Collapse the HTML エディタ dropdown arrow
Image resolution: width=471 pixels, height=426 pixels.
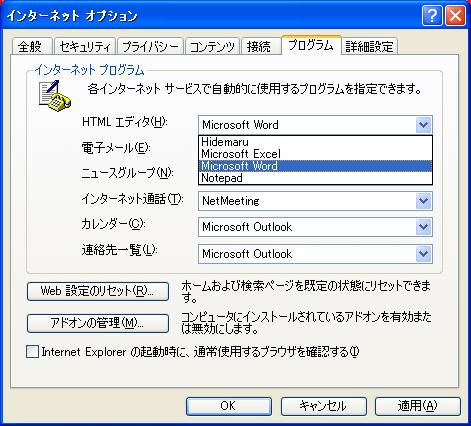423,125
